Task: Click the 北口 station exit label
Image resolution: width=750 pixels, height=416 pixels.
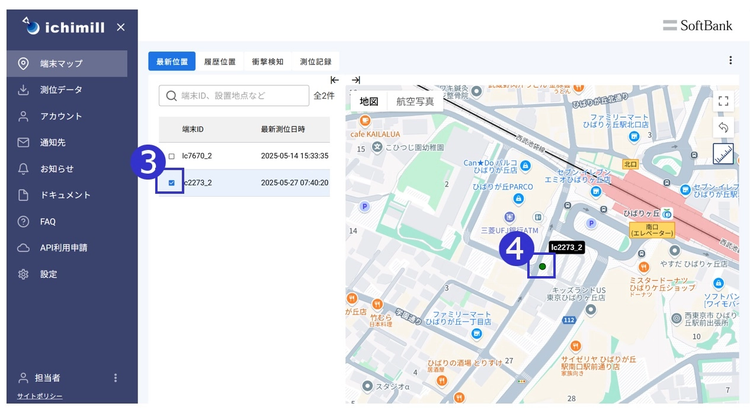Action: 630,164
